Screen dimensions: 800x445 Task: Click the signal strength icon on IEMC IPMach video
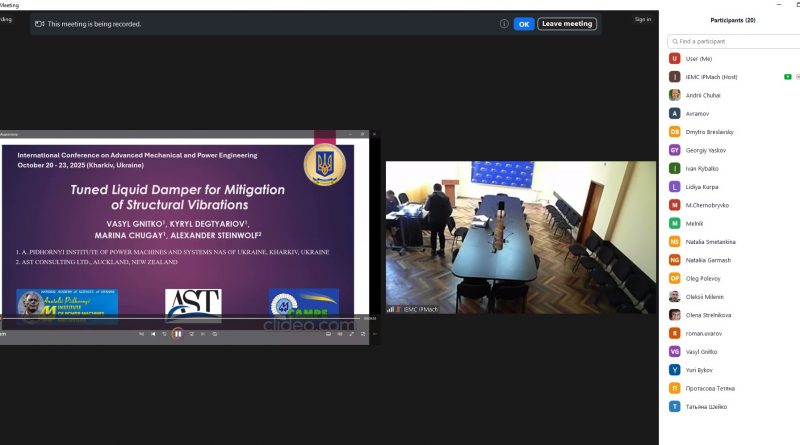(x=391, y=309)
